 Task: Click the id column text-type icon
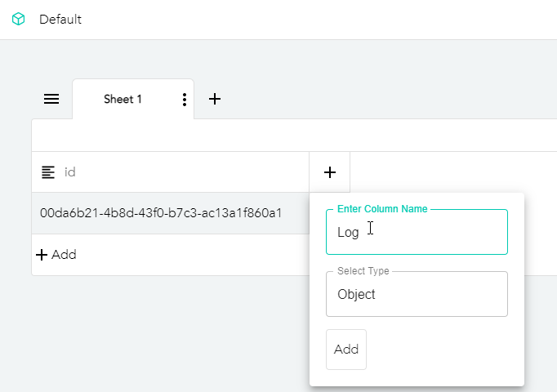[49, 172]
